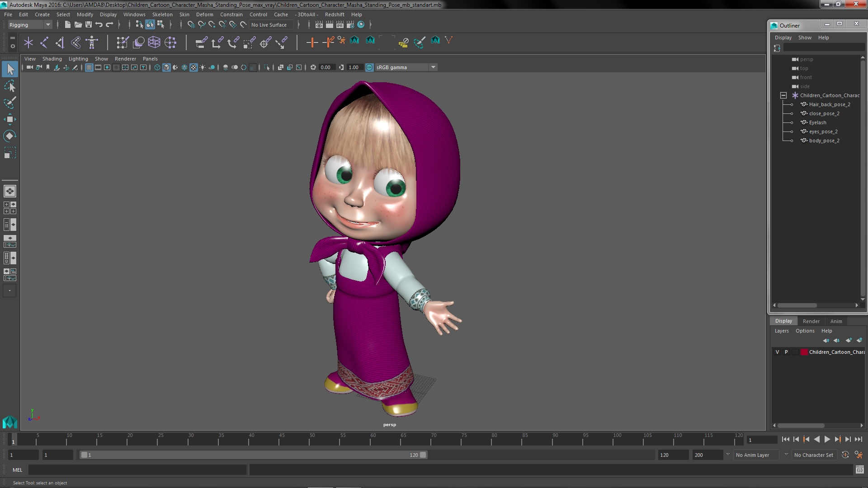
Task: Click the red color swatch of the display layer
Action: click(804, 352)
